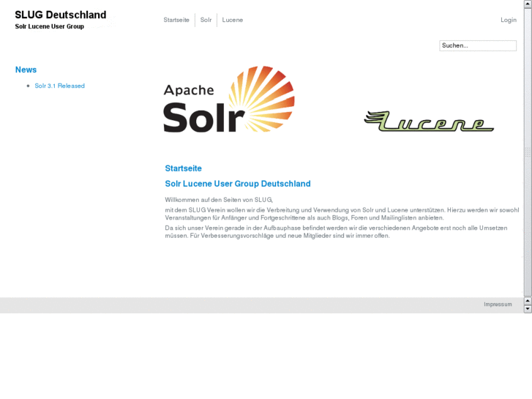The height and width of the screenshot is (399, 532).
Task: Open the Solr 3.1 Released news link
Action: (x=59, y=86)
